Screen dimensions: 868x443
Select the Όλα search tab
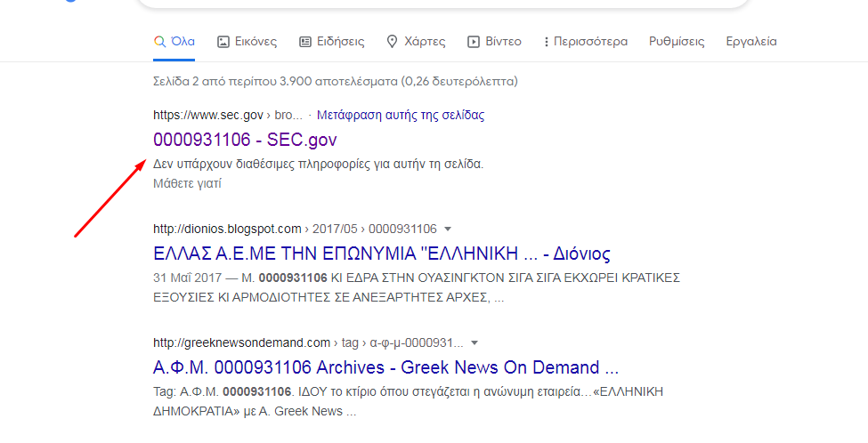click(174, 42)
